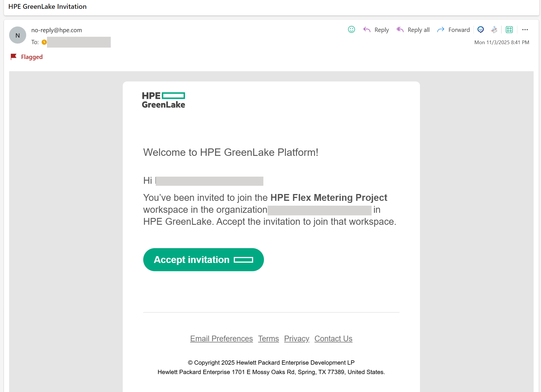Click the Flagged status label
541x392 pixels.
32,57
